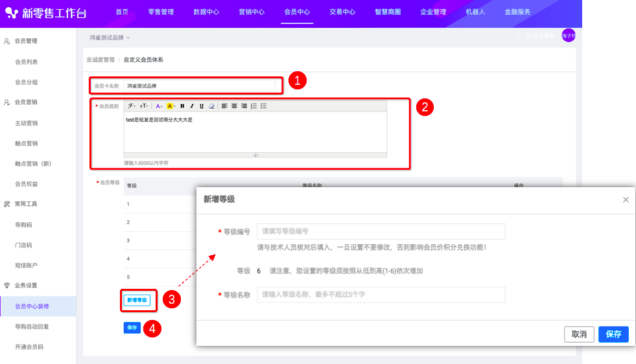Open the text color picker
The width and height of the screenshot is (636, 364).
point(159,106)
